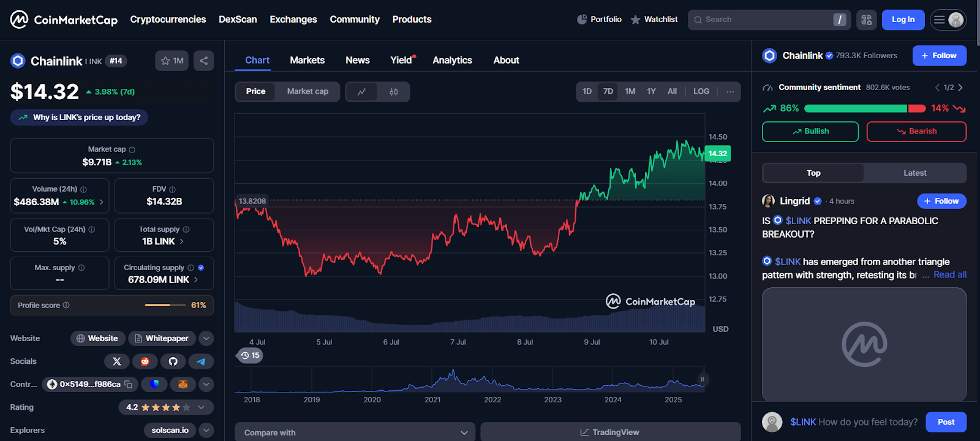Image resolution: width=980 pixels, height=441 pixels.
Task: Click the Log In button
Action: pos(903,20)
